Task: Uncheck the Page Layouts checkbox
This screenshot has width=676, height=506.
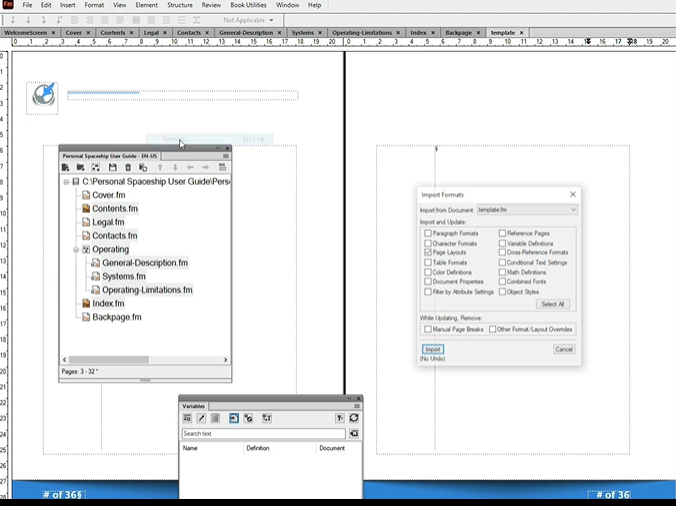Action: [428, 252]
